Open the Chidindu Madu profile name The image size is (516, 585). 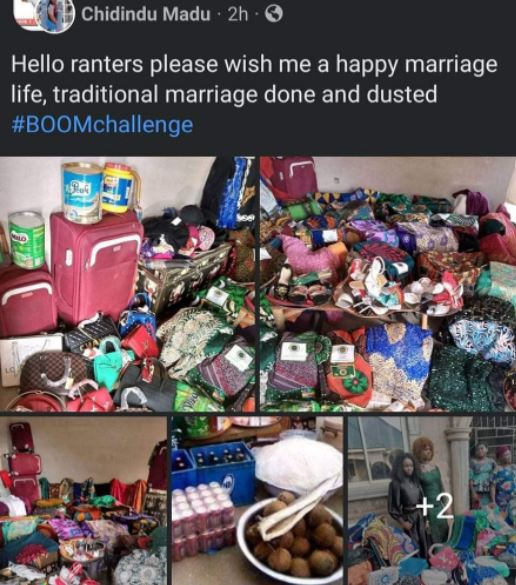(146, 15)
